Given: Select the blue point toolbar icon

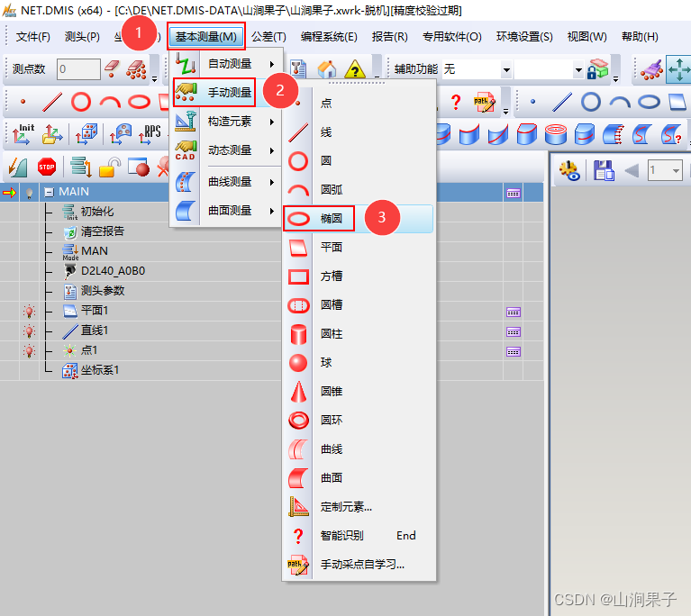Looking at the screenshot, I should [532, 102].
